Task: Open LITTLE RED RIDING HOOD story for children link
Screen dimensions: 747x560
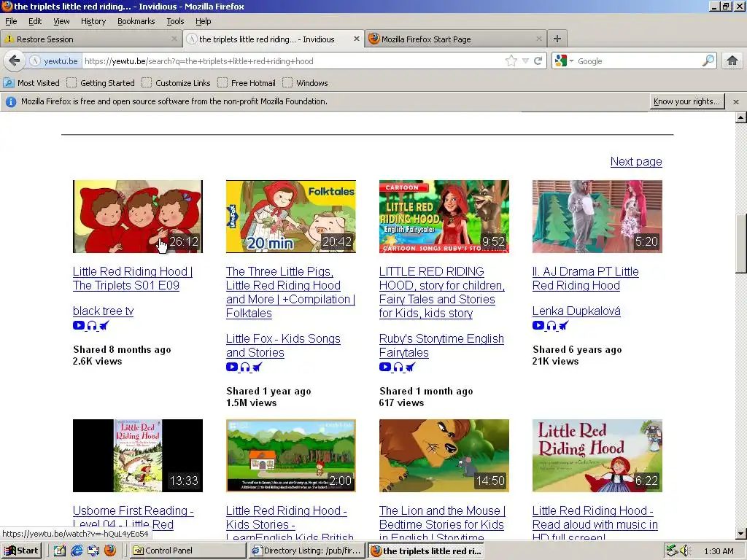Action: 441,292
